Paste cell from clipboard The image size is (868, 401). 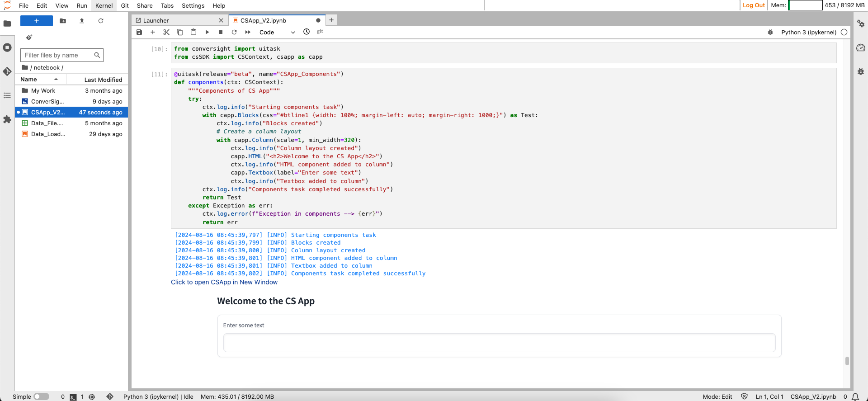193,32
